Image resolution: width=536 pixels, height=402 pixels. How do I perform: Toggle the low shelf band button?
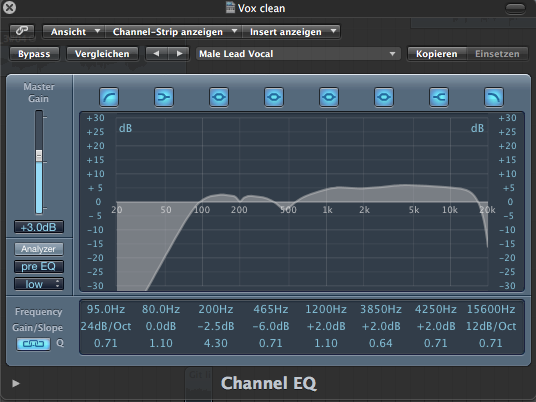[164, 97]
